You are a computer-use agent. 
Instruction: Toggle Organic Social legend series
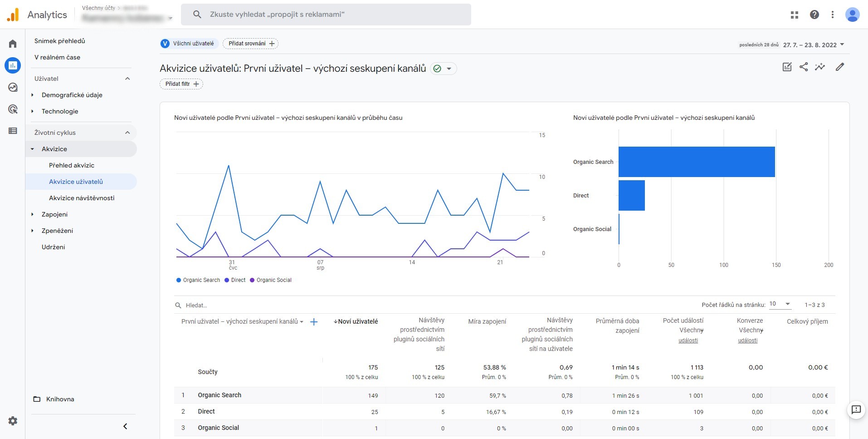(x=270, y=280)
